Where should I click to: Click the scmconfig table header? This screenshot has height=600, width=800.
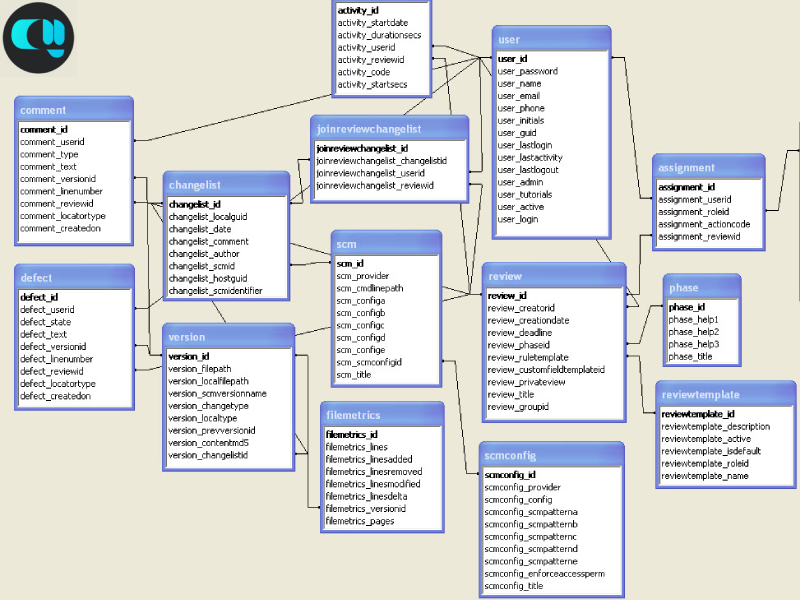549,455
